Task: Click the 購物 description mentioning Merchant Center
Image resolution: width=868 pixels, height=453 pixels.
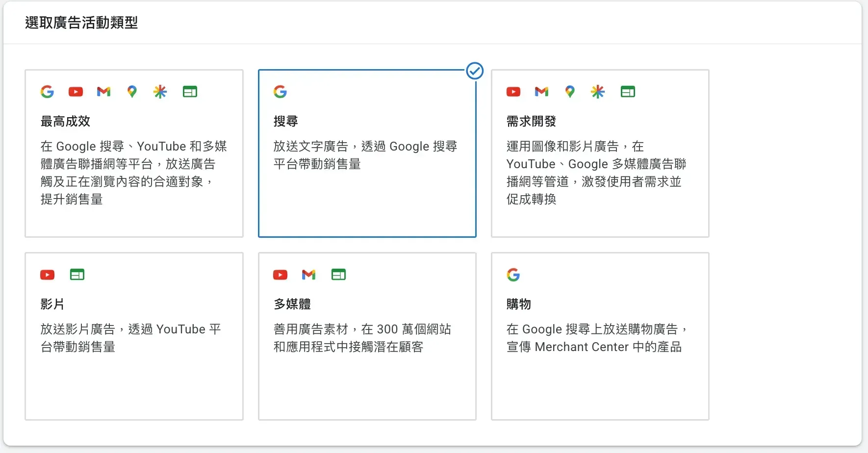Action: tap(596, 338)
